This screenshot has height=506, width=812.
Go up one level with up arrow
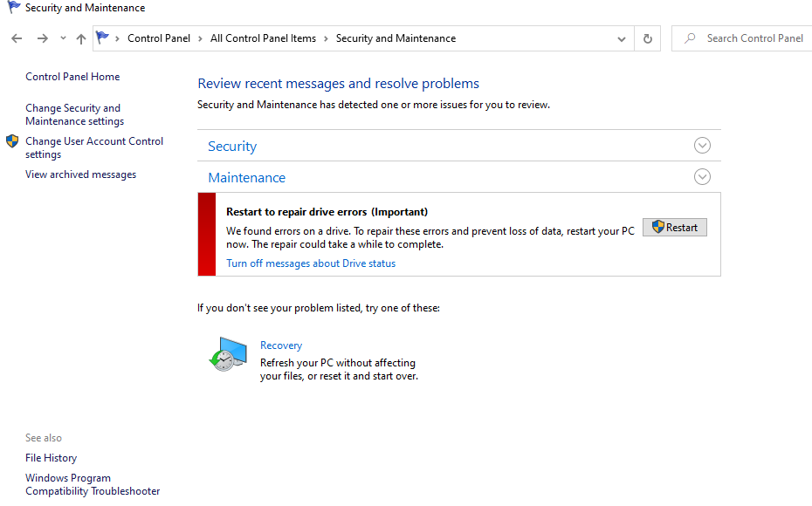pyautogui.click(x=81, y=38)
